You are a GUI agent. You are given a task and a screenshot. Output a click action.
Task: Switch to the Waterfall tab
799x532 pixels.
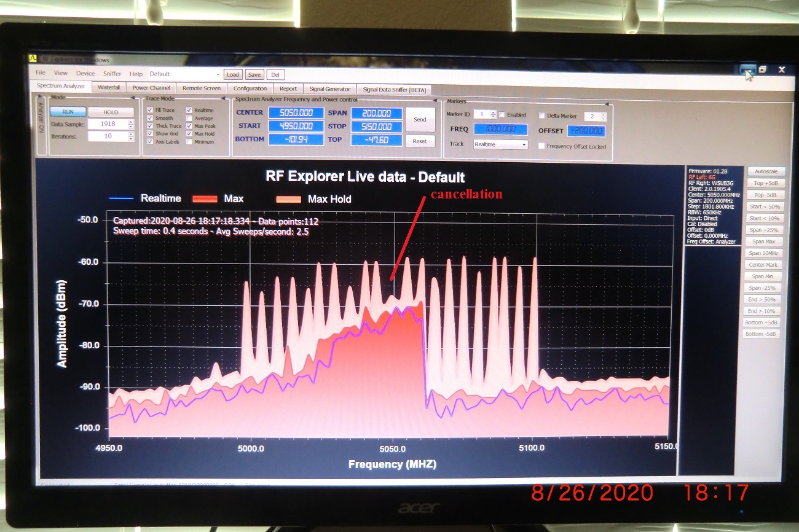[109, 88]
